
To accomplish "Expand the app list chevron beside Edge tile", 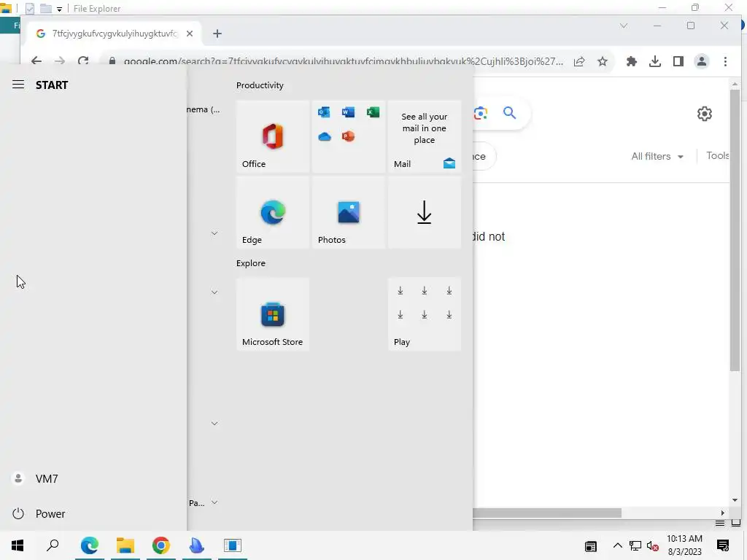I will 214,233.
